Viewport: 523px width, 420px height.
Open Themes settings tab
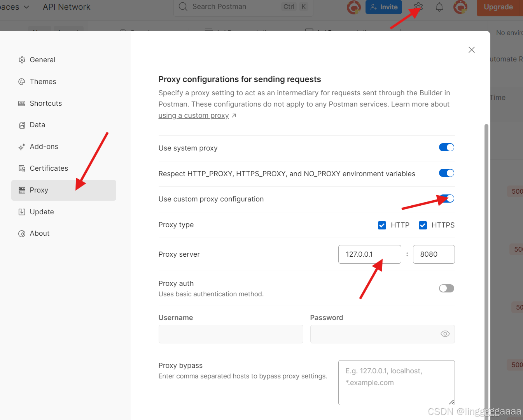(x=64, y=82)
